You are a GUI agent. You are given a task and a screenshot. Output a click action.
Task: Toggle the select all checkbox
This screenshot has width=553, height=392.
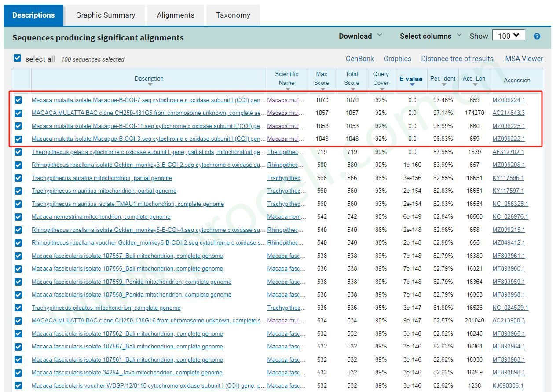(x=18, y=58)
